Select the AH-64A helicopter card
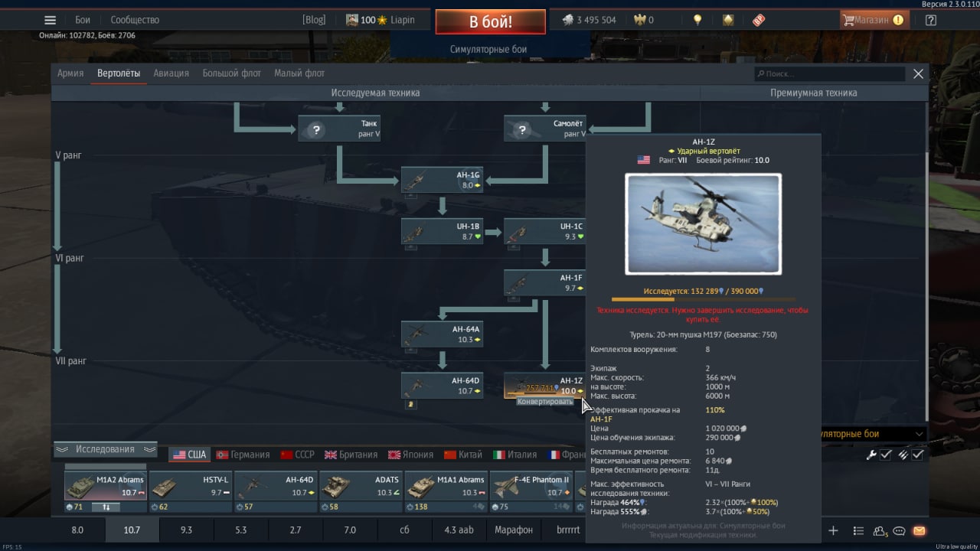This screenshot has width=980, height=551. [442, 334]
